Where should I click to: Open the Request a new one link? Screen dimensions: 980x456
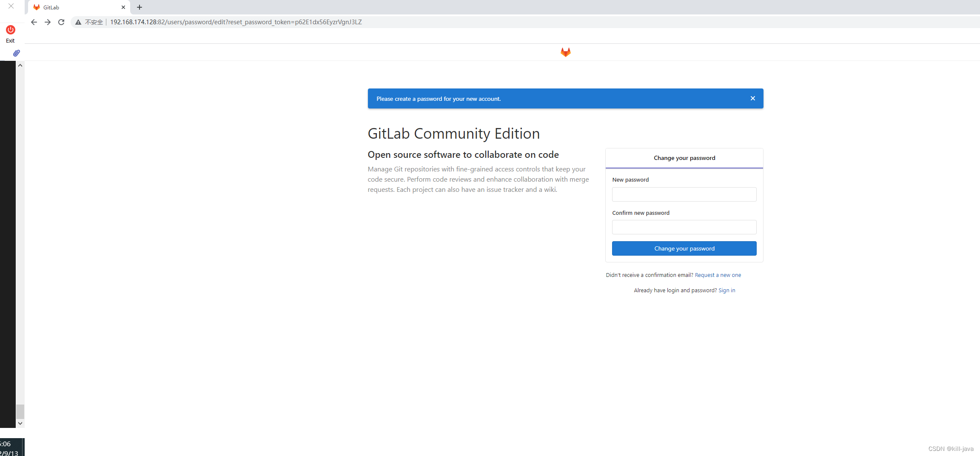click(x=718, y=275)
